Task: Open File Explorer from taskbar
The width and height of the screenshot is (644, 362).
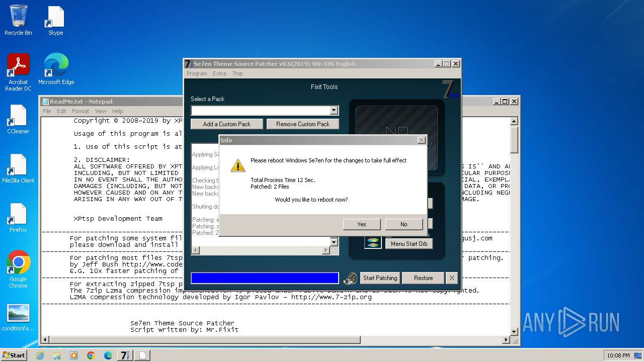Action: click(57, 355)
